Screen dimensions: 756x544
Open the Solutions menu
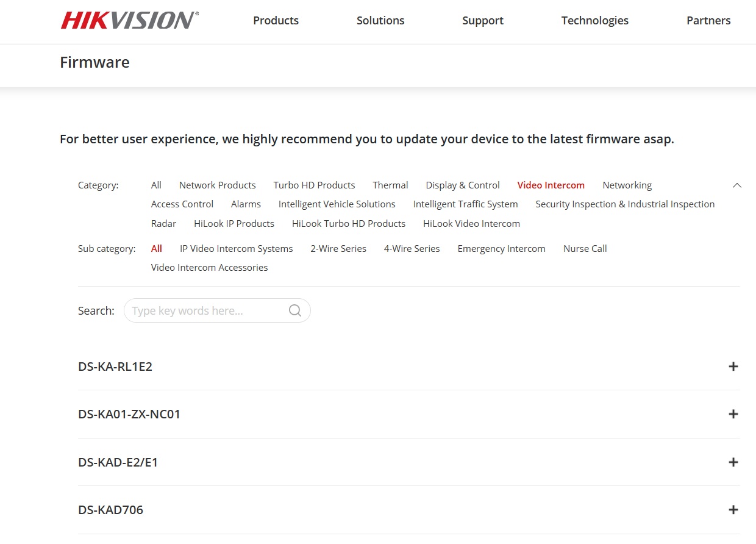(x=380, y=21)
